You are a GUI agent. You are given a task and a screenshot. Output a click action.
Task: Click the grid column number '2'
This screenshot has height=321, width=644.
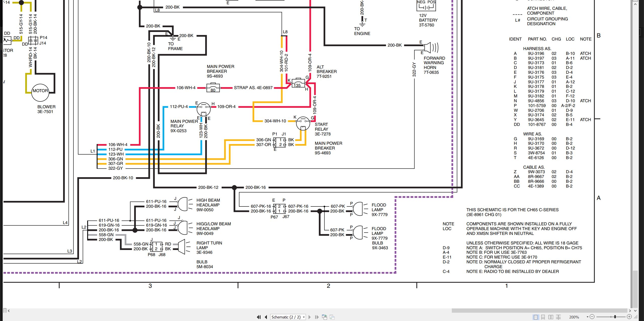328,286
